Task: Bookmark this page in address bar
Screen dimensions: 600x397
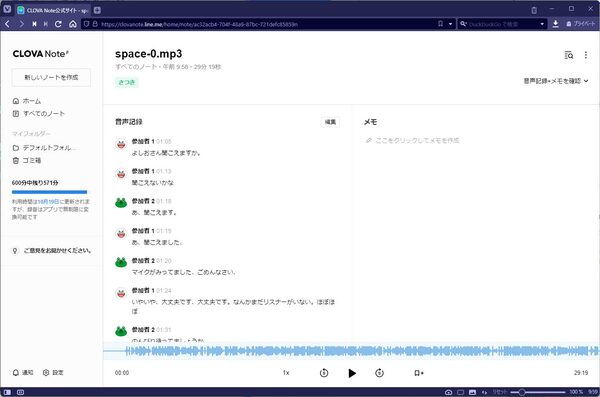Action: click(440, 24)
